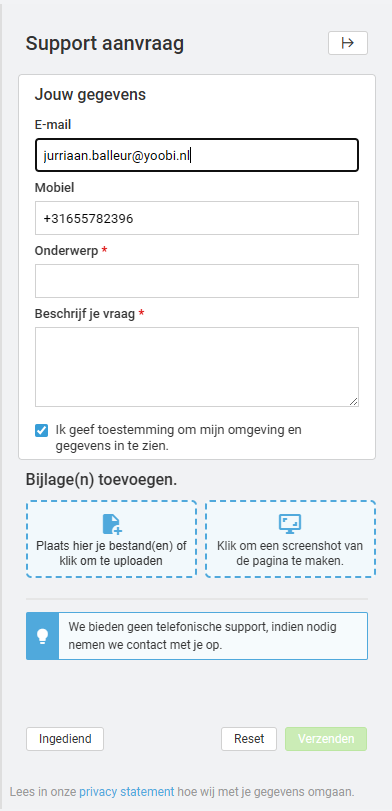Open the Ingediend submitted requests button
The width and height of the screenshot is (392, 811).
(65, 739)
